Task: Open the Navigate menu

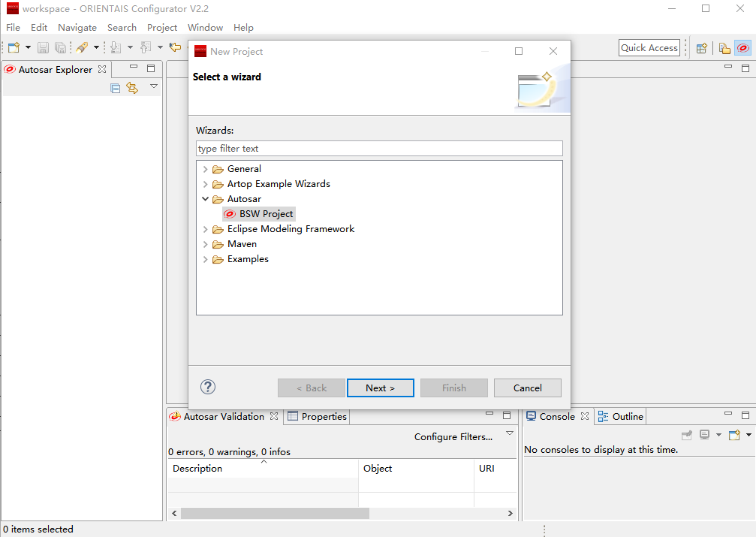Action: tap(77, 27)
